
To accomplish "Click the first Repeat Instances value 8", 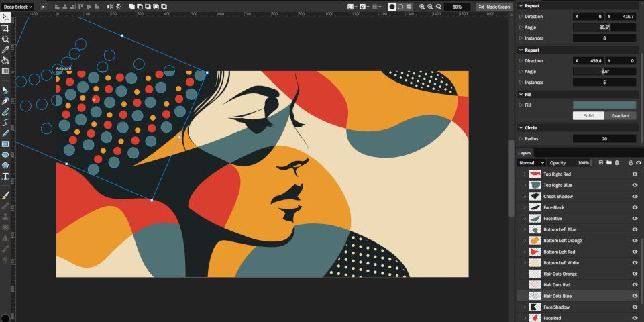I will 604,38.
